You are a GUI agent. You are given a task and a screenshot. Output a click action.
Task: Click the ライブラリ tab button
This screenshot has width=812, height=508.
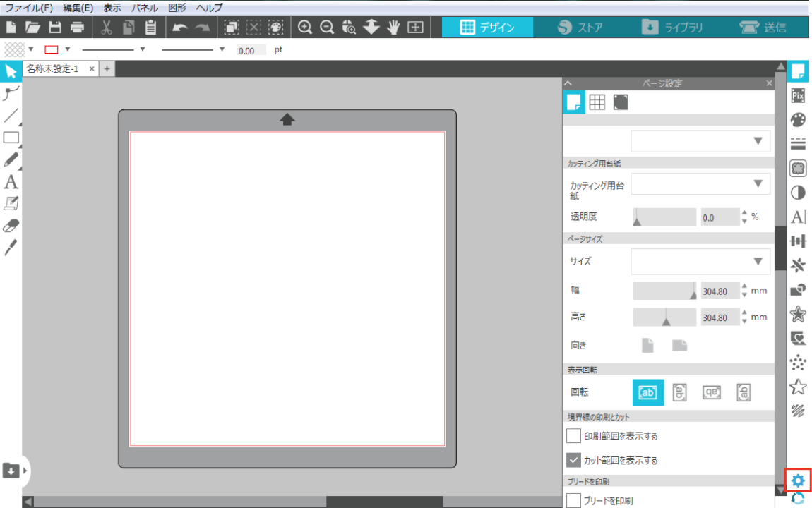[x=672, y=28]
